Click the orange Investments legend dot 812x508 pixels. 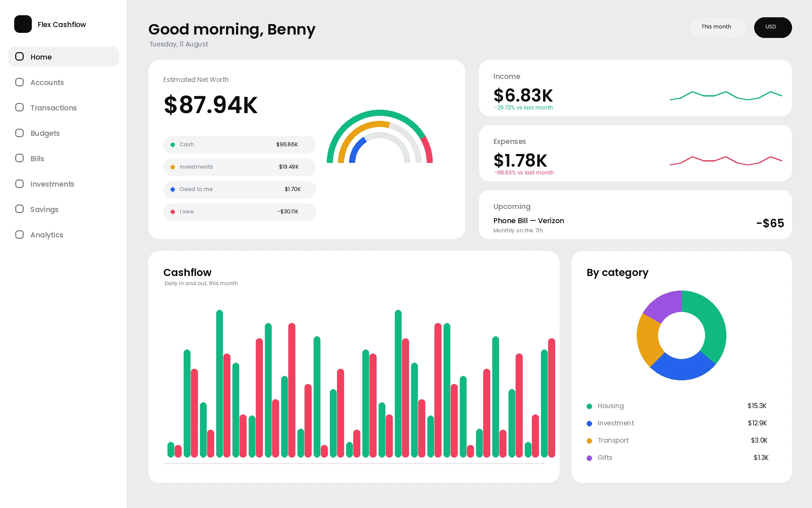173,167
